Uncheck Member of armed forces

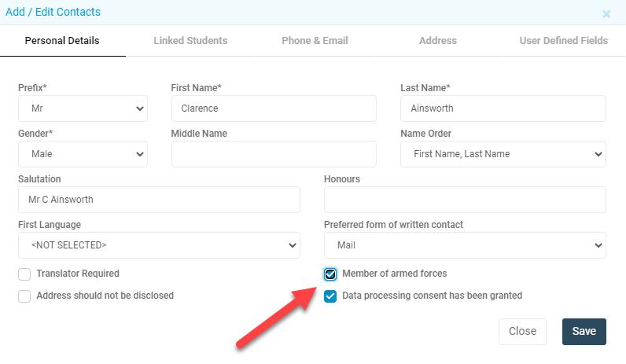[x=330, y=274]
